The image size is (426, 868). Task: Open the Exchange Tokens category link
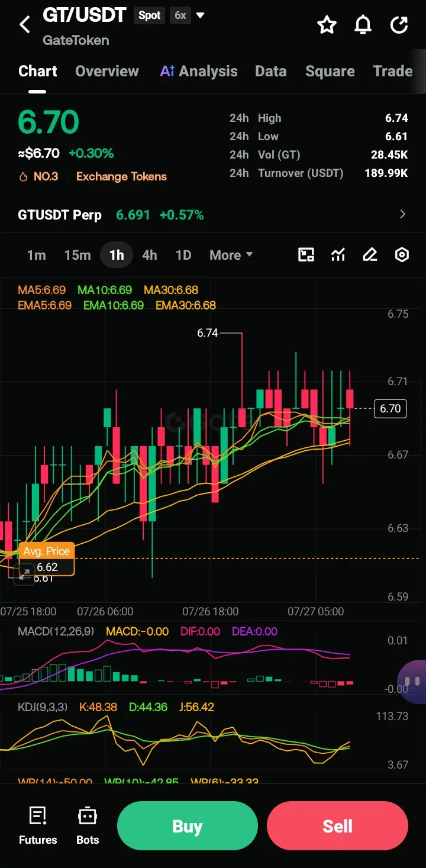(121, 176)
